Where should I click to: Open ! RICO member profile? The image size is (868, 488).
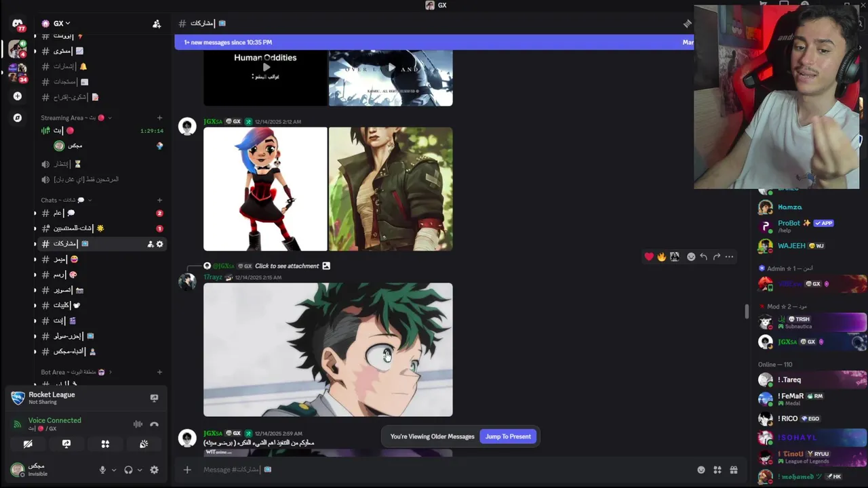tap(810, 419)
